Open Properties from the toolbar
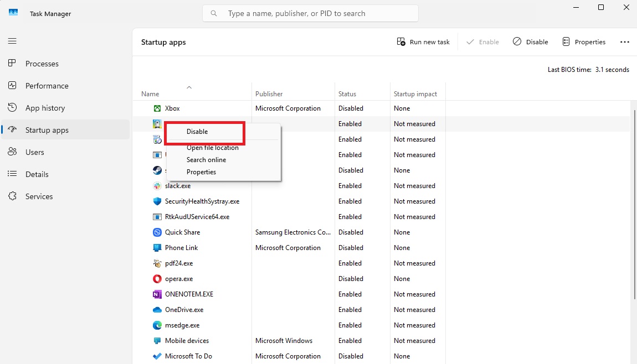The width and height of the screenshot is (637, 364). click(583, 42)
